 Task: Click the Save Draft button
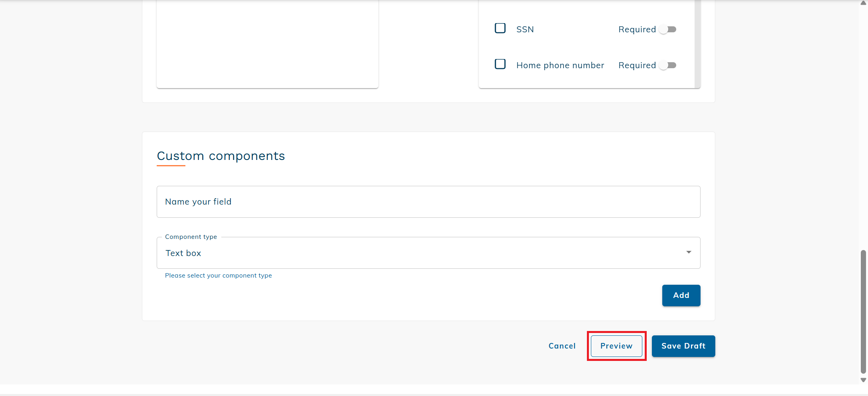tap(683, 346)
